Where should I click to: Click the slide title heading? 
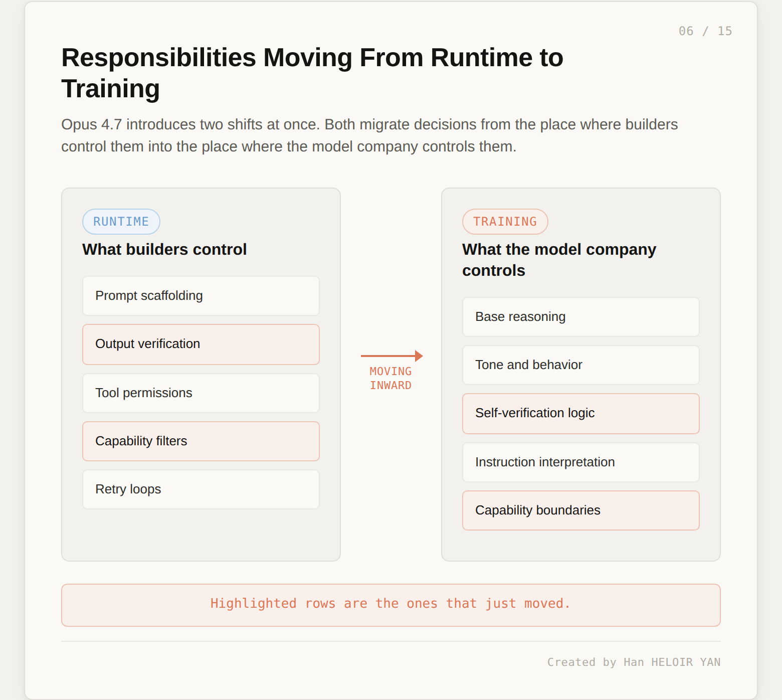pyautogui.click(x=312, y=73)
